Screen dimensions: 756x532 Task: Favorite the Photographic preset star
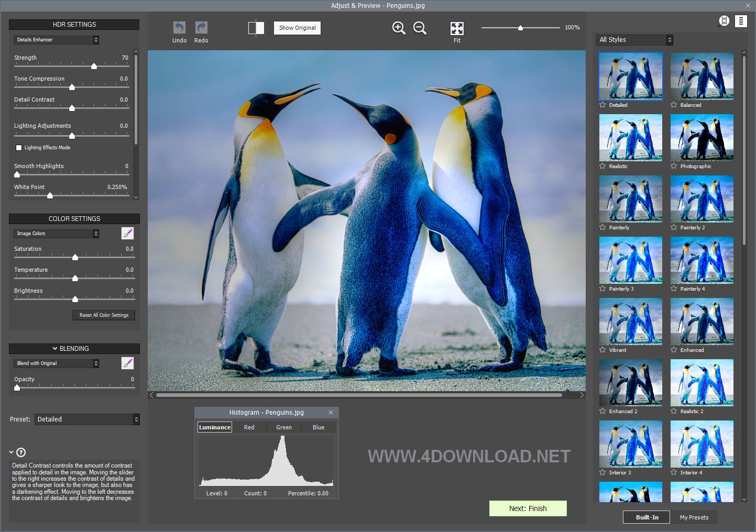pos(674,166)
